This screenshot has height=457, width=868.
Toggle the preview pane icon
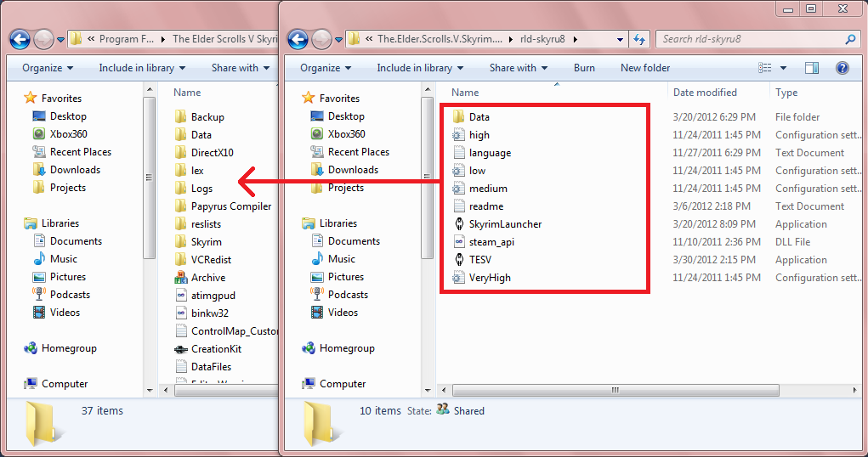[812, 68]
